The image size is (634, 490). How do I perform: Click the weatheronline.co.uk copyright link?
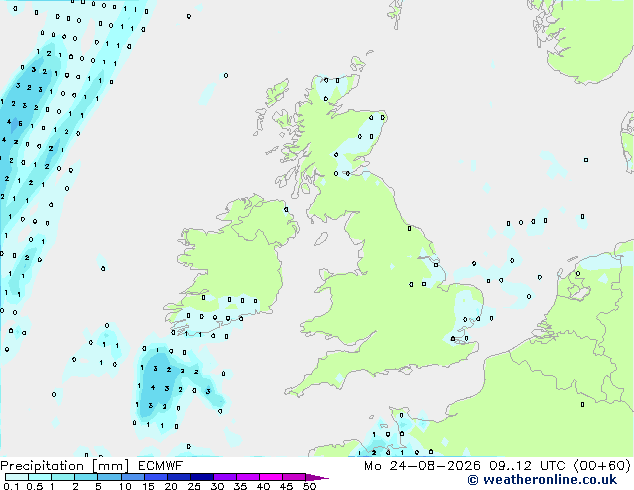[x=542, y=480]
